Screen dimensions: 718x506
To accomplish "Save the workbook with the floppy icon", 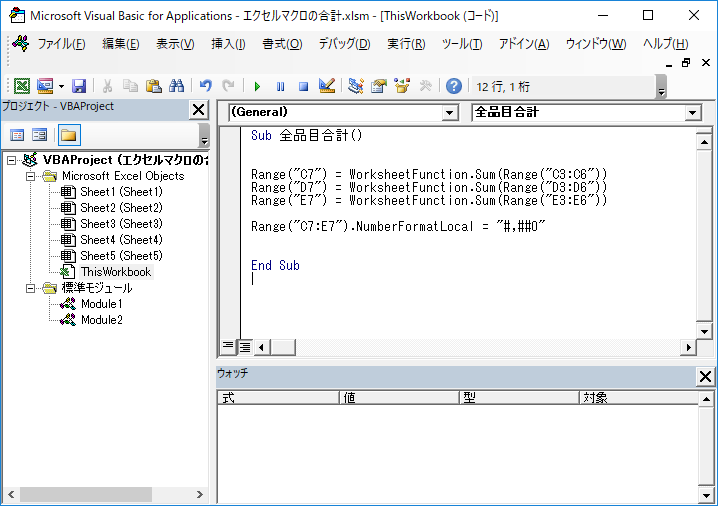I will point(79,86).
